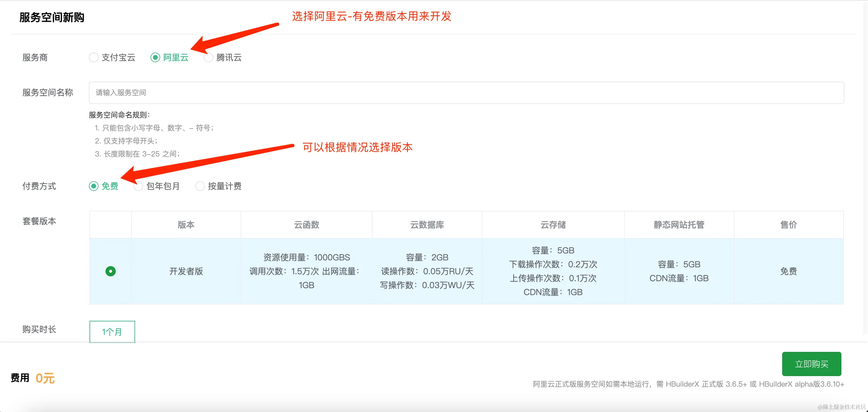
Task: Click the 立即购买 purchase button
Action: click(811, 364)
